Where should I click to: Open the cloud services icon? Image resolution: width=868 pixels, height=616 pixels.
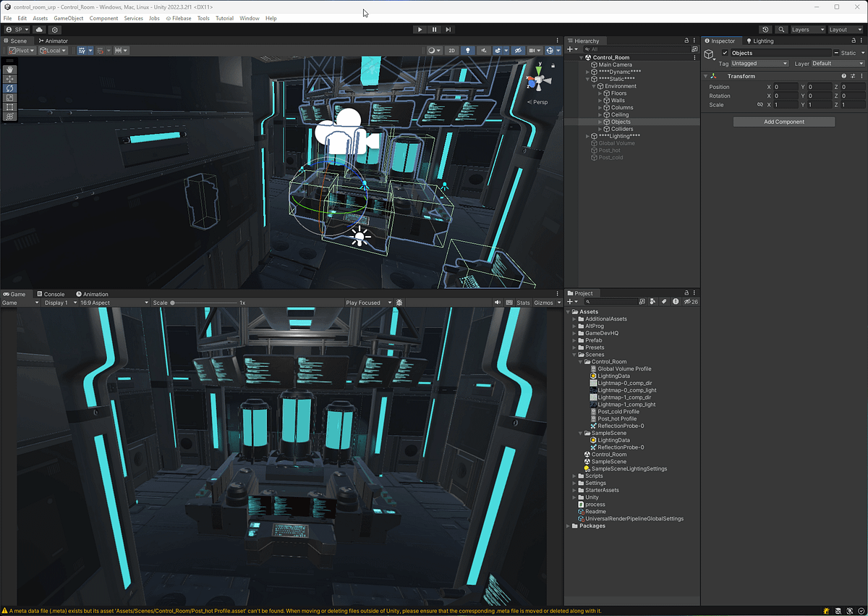tap(39, 30)
